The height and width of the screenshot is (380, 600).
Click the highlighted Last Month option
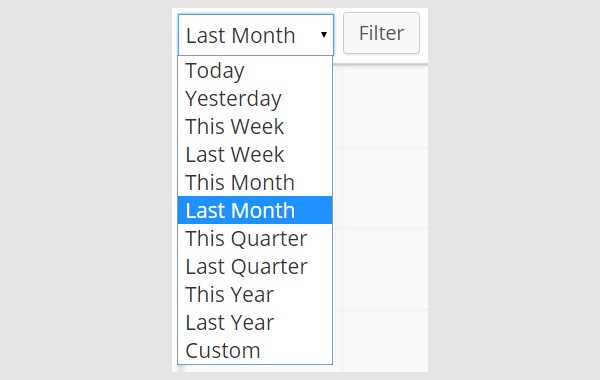255,210
